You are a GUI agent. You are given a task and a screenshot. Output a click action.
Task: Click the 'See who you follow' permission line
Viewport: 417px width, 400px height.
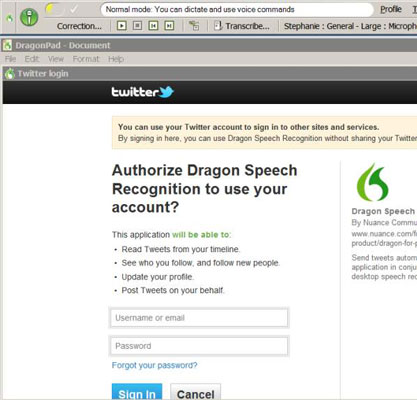pyautogui.click(x=201, y=263)
